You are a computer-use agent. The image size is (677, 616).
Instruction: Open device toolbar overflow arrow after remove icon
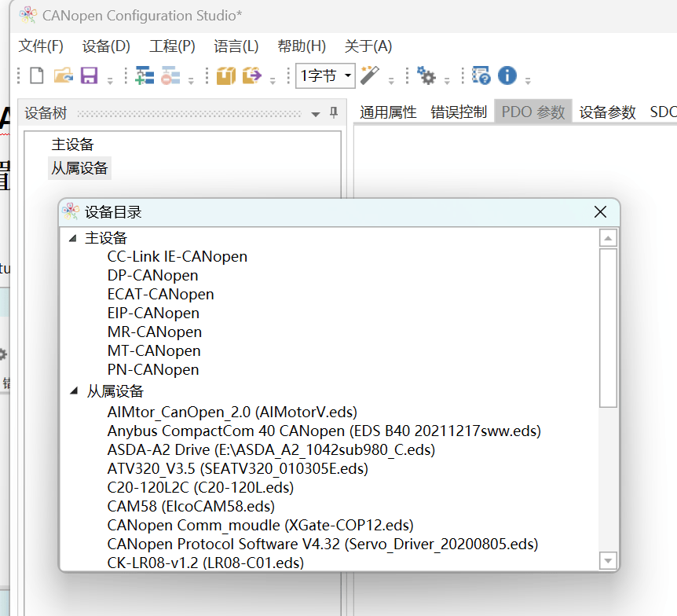(x=192, y=81)
